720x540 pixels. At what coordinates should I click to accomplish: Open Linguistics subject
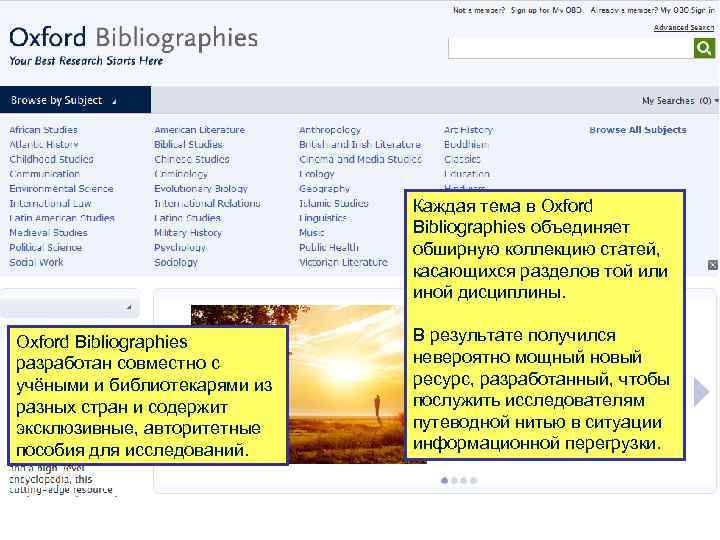(x=323, y=218)
